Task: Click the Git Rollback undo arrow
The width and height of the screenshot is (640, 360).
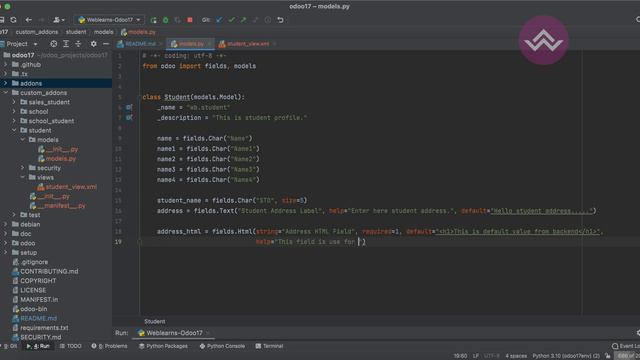Action: pyautogui.click(x=280, y=20)
